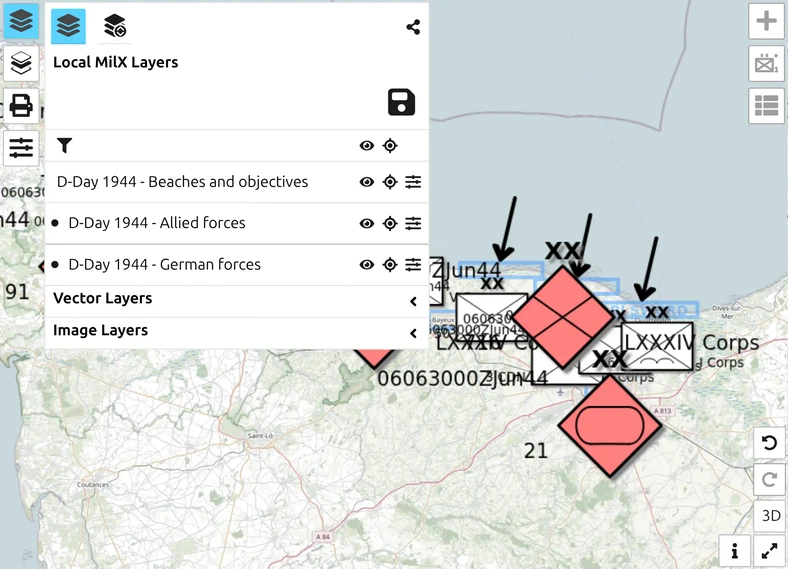Open the print tool

click(x=21, y=106)
